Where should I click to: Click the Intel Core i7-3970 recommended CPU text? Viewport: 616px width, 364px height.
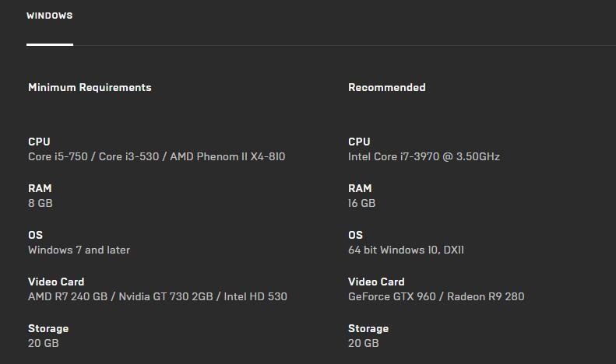(424, 157)
